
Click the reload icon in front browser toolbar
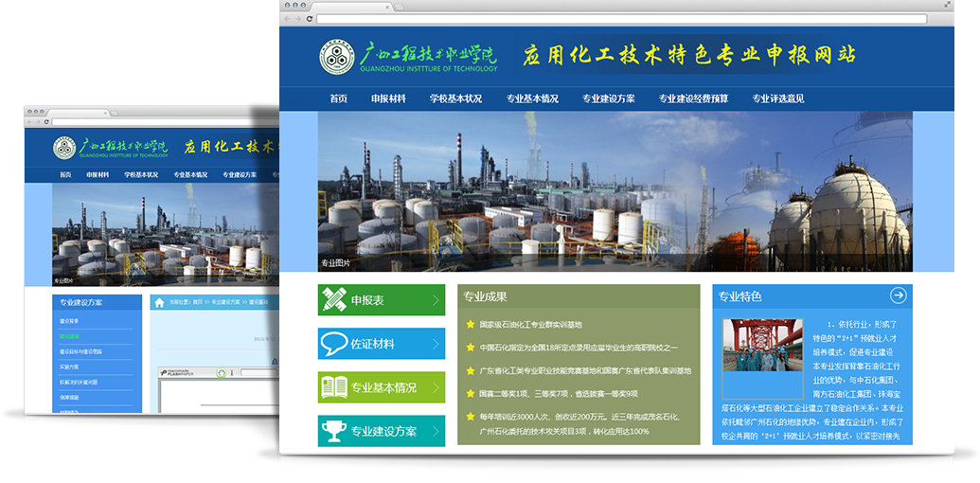pyautogui.click(x=310, y=19)
